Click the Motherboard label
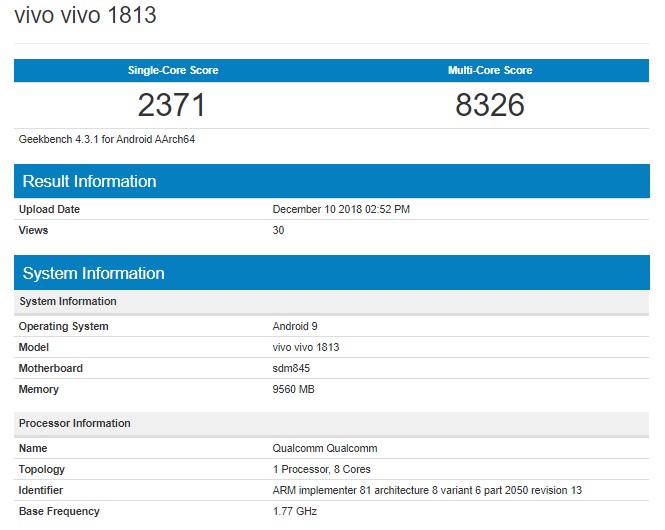 (50, 368)
